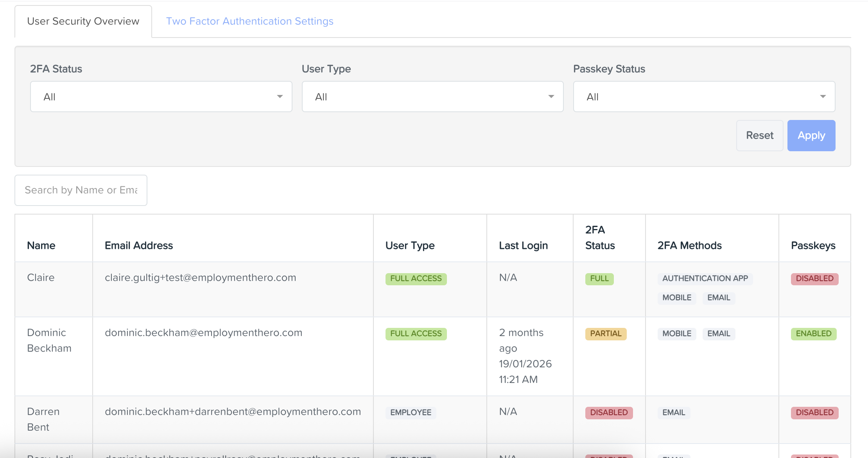868x458 pixels.
Task: Click Claire's FULL 2FA status badge
Action: [599, 279]
